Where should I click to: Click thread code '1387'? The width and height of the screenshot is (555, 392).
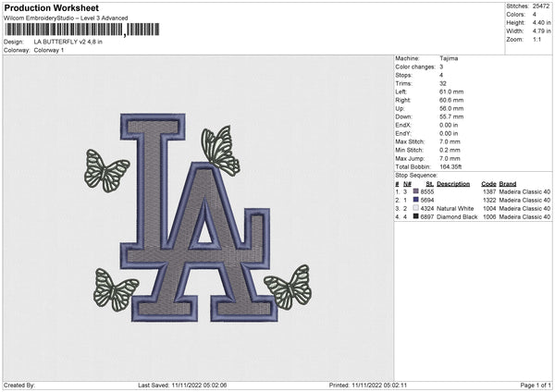(489, 191)
